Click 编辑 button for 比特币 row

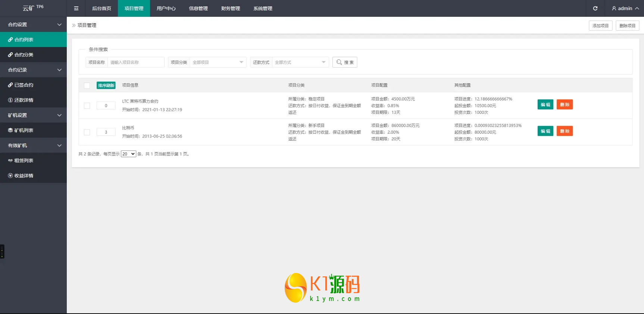(x=545, y=131)
